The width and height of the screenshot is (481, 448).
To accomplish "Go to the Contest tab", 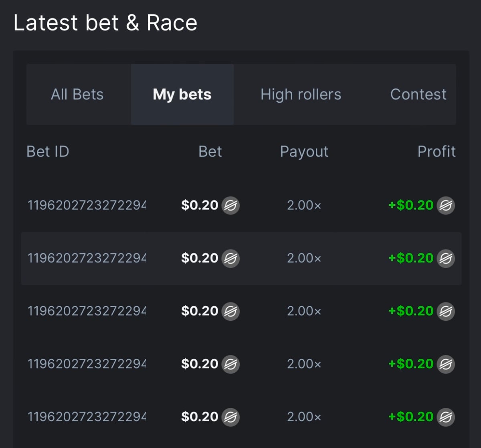I will (418, 95).
